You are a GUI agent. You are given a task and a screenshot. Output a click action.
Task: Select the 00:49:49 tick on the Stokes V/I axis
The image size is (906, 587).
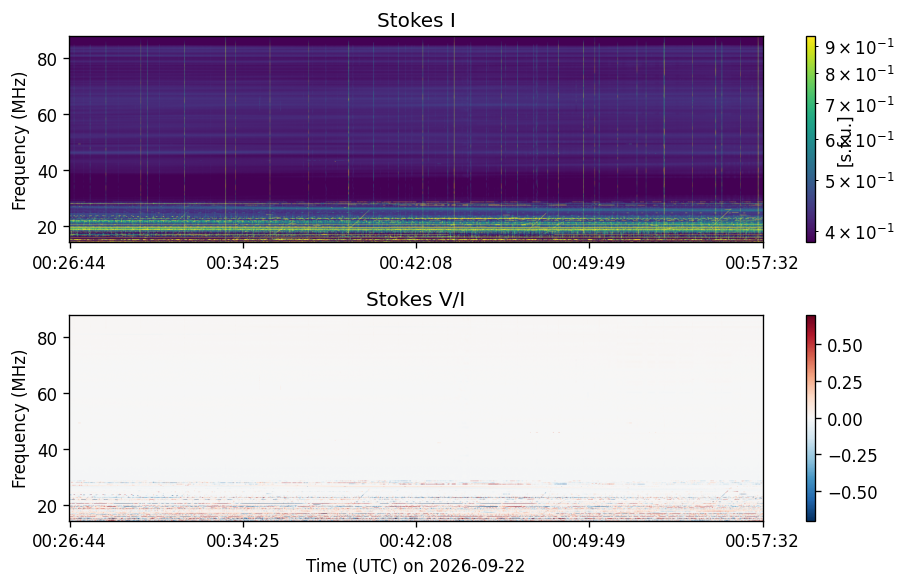(x=589, y=541)
